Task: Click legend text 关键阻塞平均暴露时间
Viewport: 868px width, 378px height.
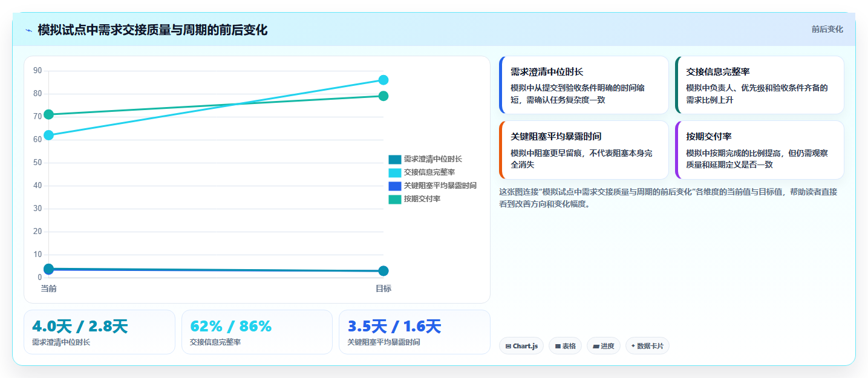Action: 440,186
